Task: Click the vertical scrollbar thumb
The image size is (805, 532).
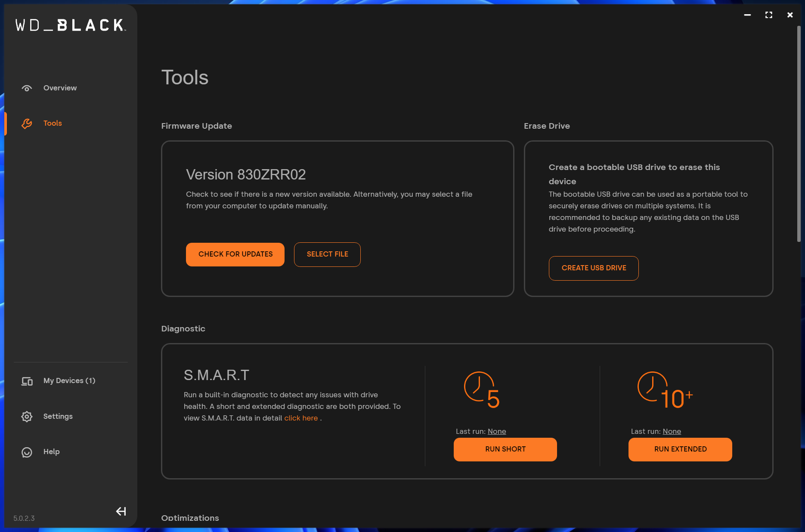Action: click(x=799, y=134)
